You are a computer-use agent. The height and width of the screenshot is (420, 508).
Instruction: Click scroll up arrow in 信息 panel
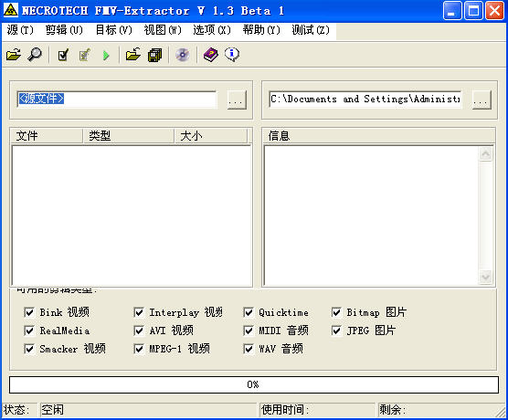tap(485, 153)
